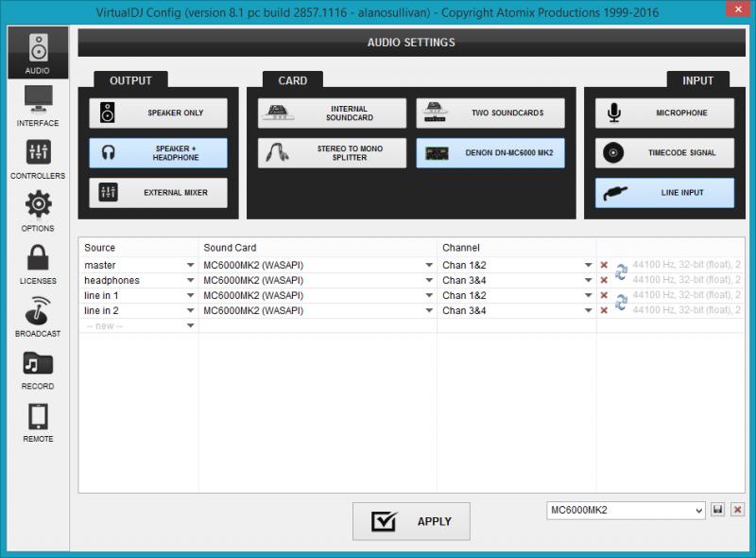Open the Interface settings section
756x558 pixels.
click(x=38, y=106)
